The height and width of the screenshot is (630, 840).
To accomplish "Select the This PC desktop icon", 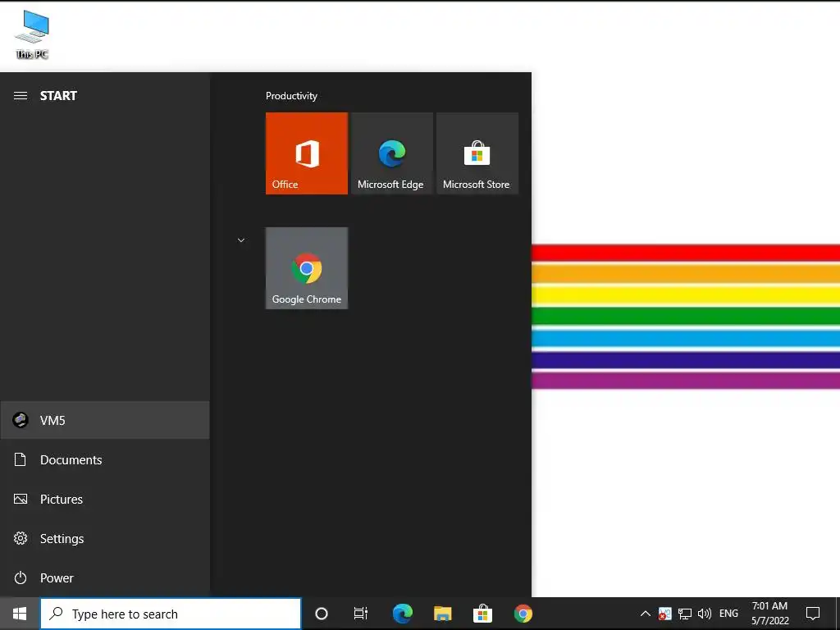I will click(32, 34).
